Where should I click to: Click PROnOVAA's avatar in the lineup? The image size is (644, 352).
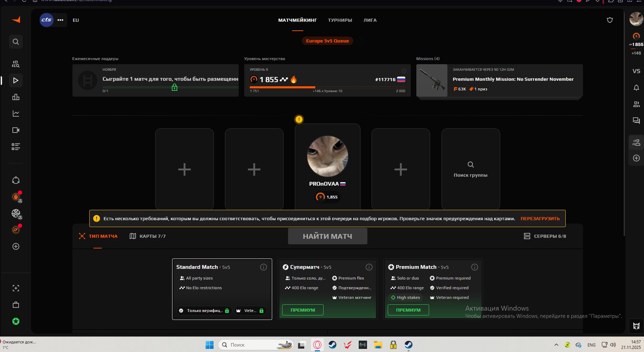point(327,156)
